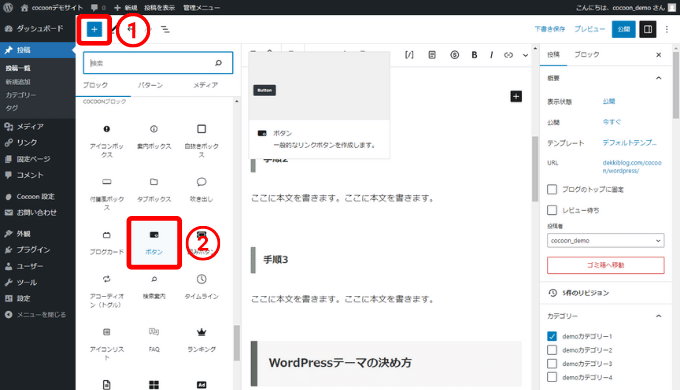Insert the タイムライン block

click(201, 287)
